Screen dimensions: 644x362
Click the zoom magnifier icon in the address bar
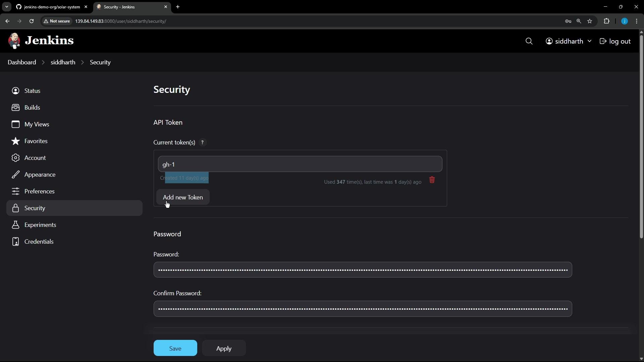pyautogui.click(x=579, y=21)
